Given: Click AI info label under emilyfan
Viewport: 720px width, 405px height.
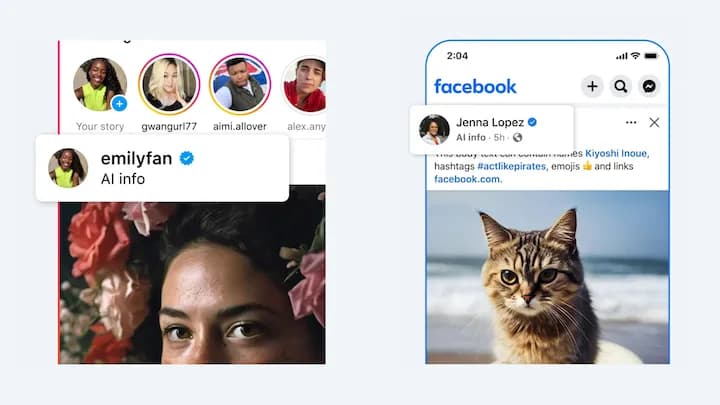Looking at the screenshot, I should coord(123,179).
